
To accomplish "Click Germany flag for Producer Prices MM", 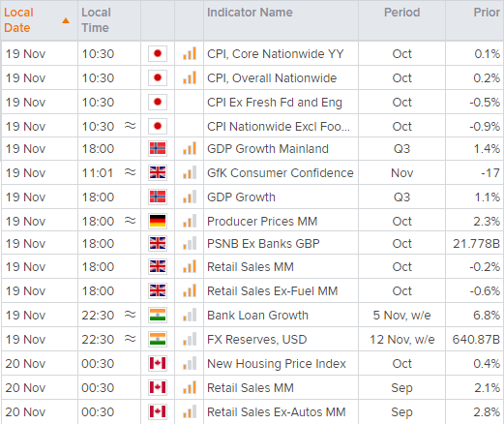I will tap(158, 221).
